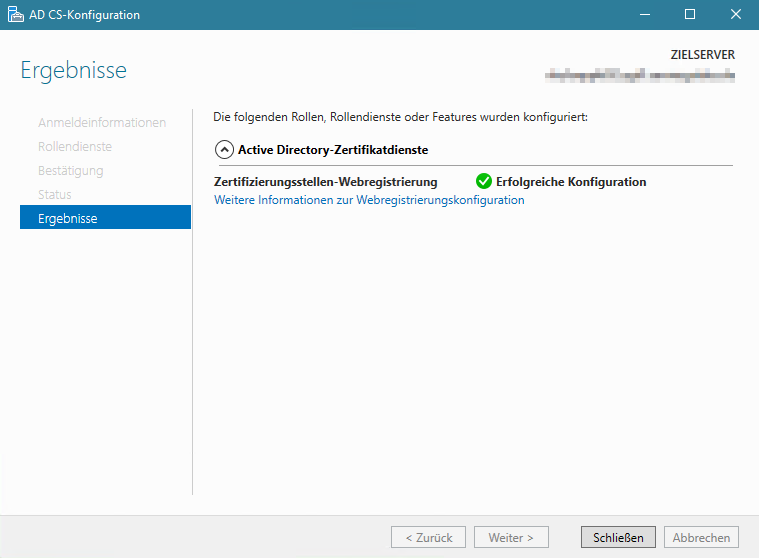The width and height of the screenshot is (759, 558).
Task: Click the 'Die folgenden Rollen' description text
Action: point(400,117)
